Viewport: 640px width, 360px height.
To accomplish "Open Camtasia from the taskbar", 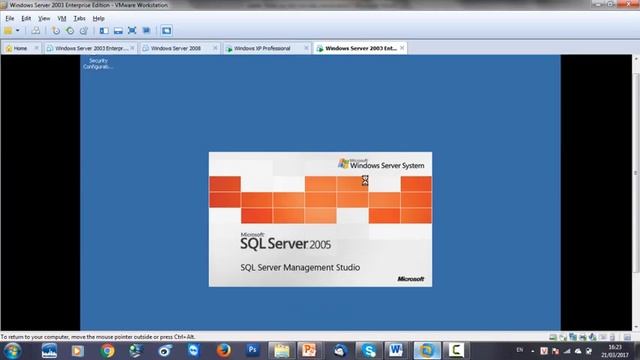I will click(456, 351).
